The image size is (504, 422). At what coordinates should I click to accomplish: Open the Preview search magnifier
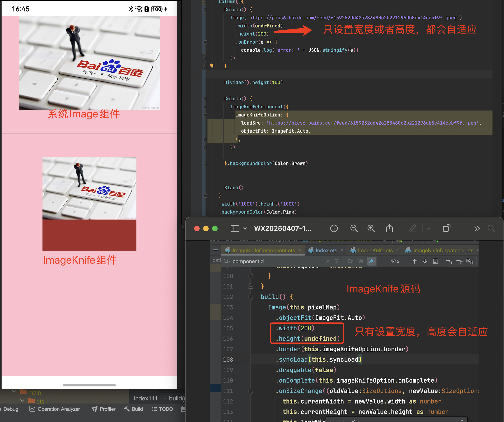(x=491, y=228)
